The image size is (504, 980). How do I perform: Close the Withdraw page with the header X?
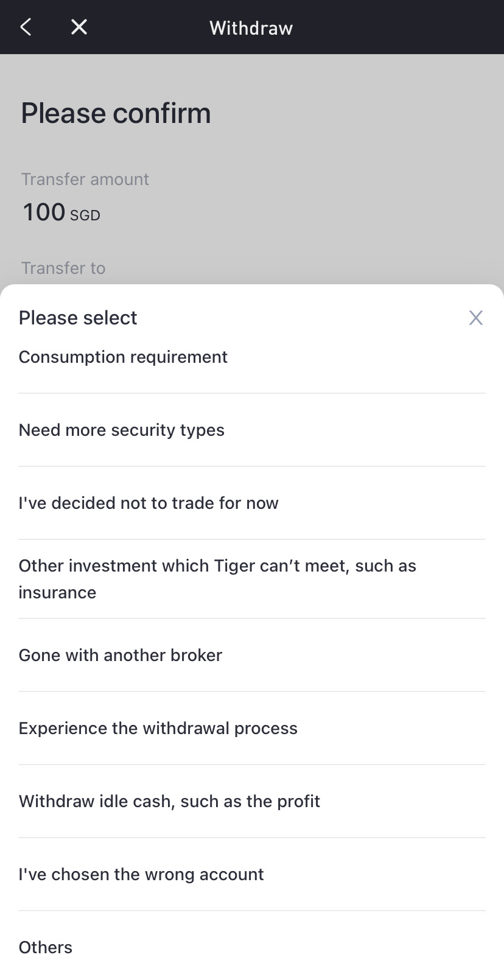(x=79, y=27)
